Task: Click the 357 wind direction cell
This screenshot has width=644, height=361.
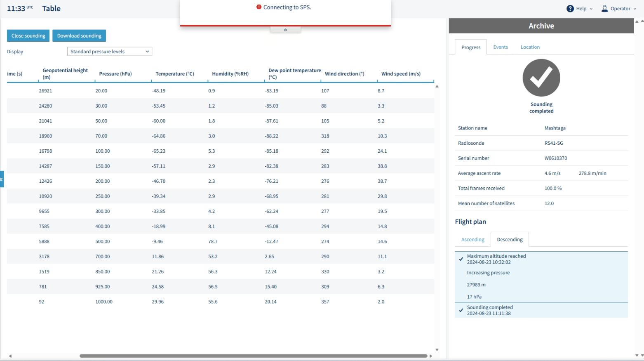Action: pyautogui.click(x=325, y=302)
